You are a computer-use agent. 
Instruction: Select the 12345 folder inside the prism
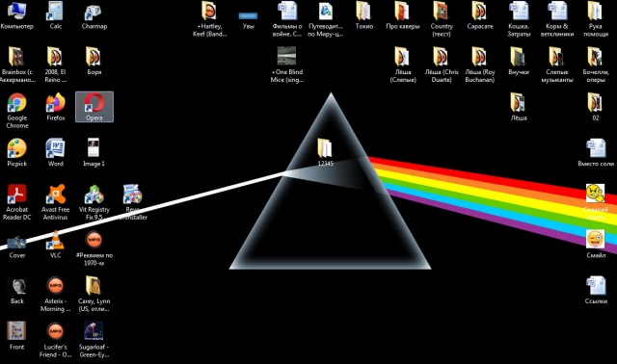tap(325, 152)
